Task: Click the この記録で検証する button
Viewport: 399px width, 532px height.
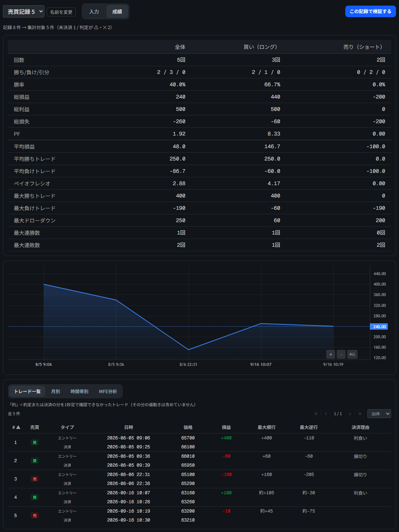Action: [x=371, y=12]
